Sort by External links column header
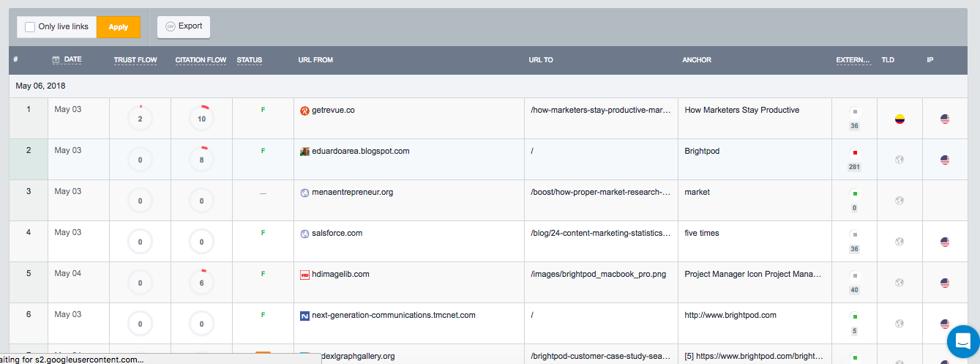The image size is (980, 364). (x=853, y=60)
